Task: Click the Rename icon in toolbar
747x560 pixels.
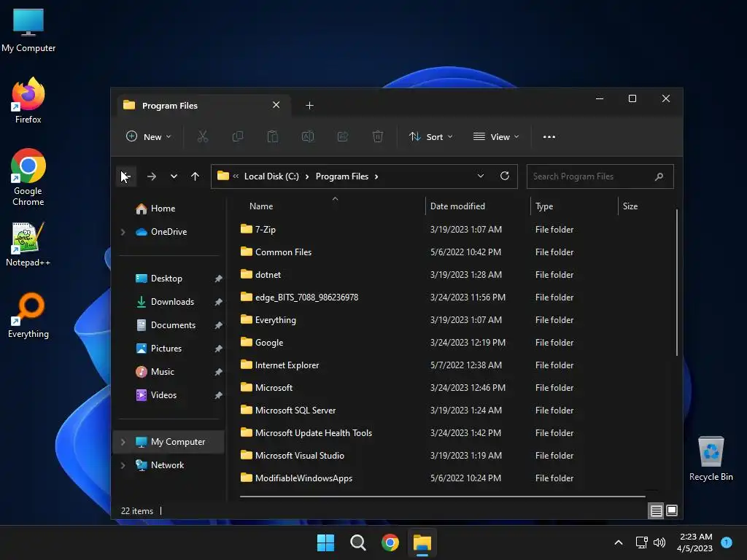Action: [x=308, y=136]
